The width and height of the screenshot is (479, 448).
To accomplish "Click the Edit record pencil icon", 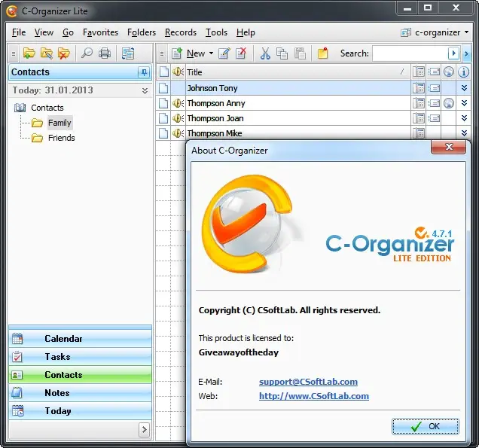I will [x=224, y=53].
